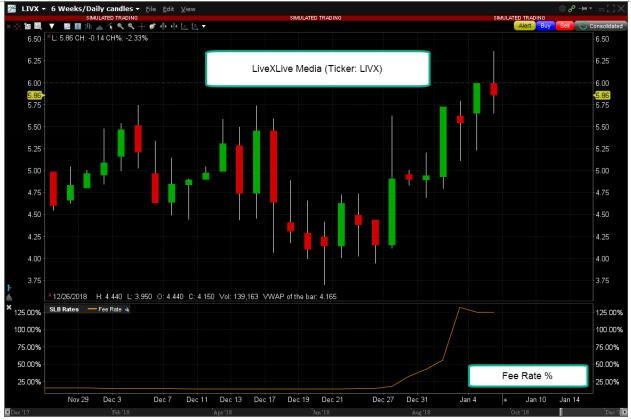Close the SLB Rates sub-panel with X
This screenshot has height=420, width=631.
[x=9, y=307]
